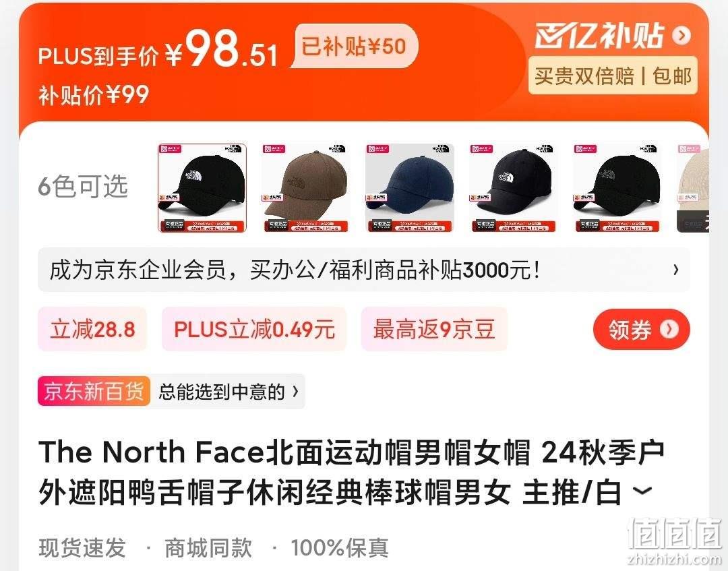Tap the 已补贴¥50 subsidy label
Screen dimensions: 728x571
[354, 47]
